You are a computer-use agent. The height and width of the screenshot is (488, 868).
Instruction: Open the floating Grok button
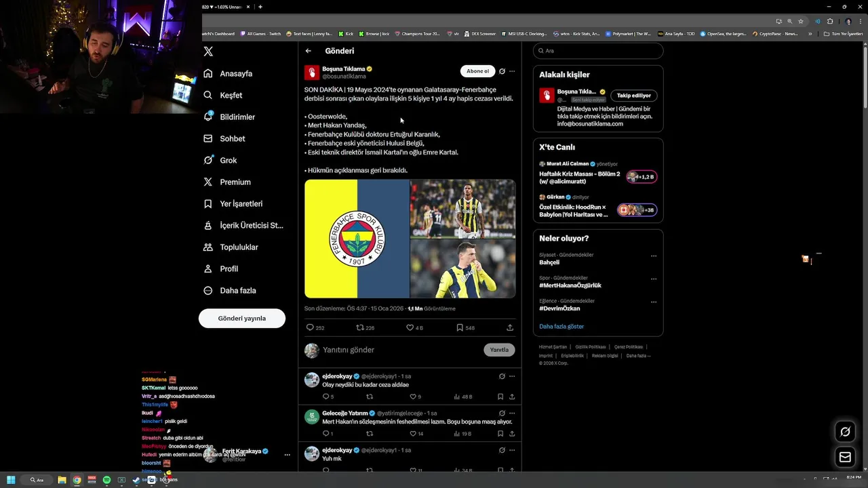(845, 432)
